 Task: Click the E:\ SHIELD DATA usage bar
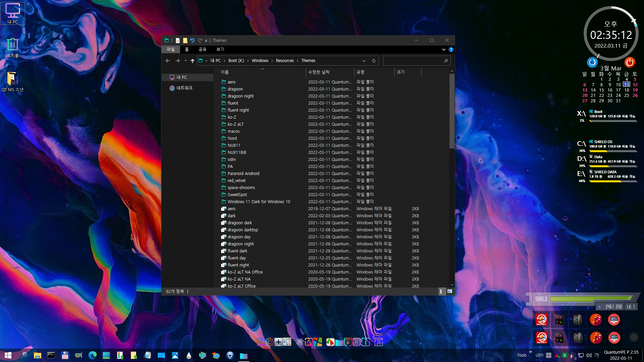point(613,181)
